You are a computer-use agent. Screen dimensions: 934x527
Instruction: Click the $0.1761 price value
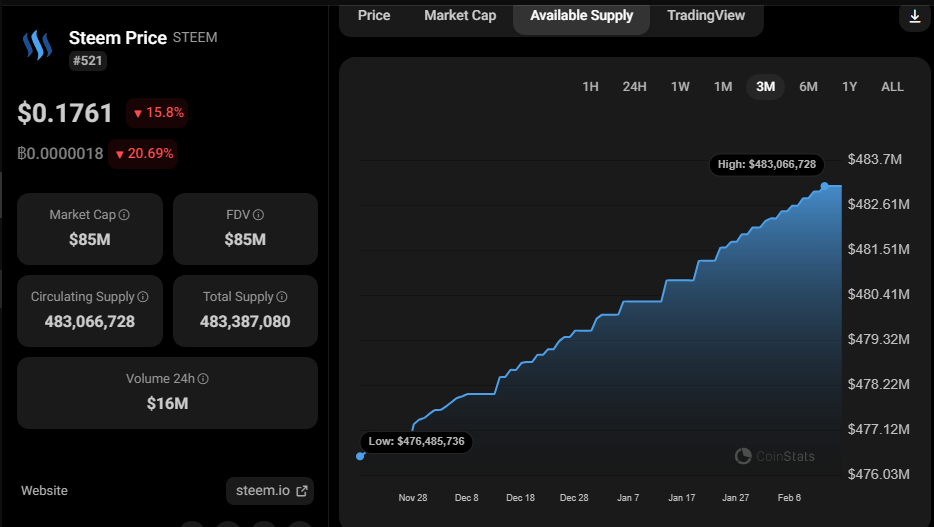(x=65, y=113)
